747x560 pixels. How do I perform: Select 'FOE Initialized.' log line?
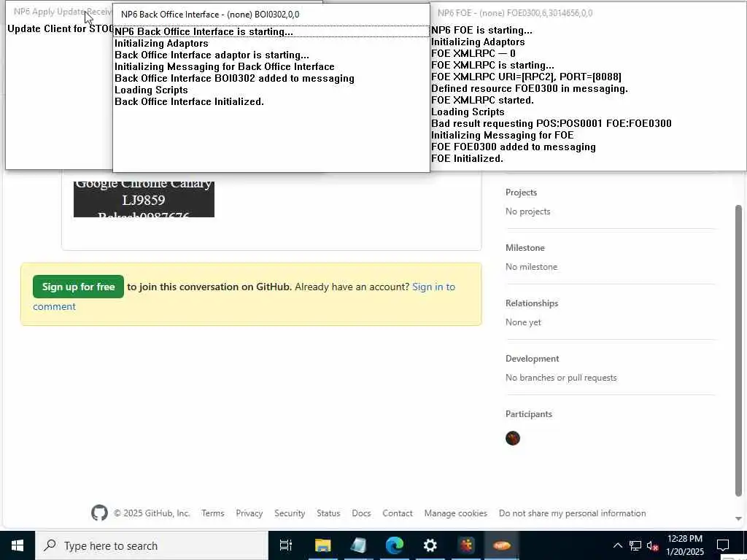click(x=467, y=158)
